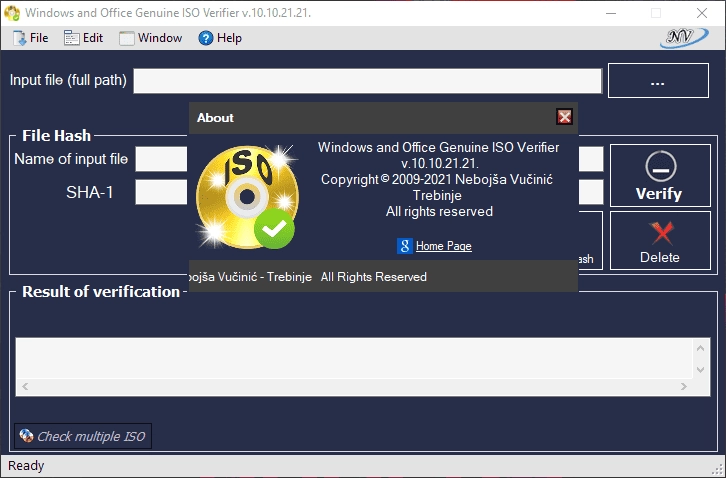Screen dimensions: 726x478
Task: Click the All rights reserved text
Action: (439, 212)
